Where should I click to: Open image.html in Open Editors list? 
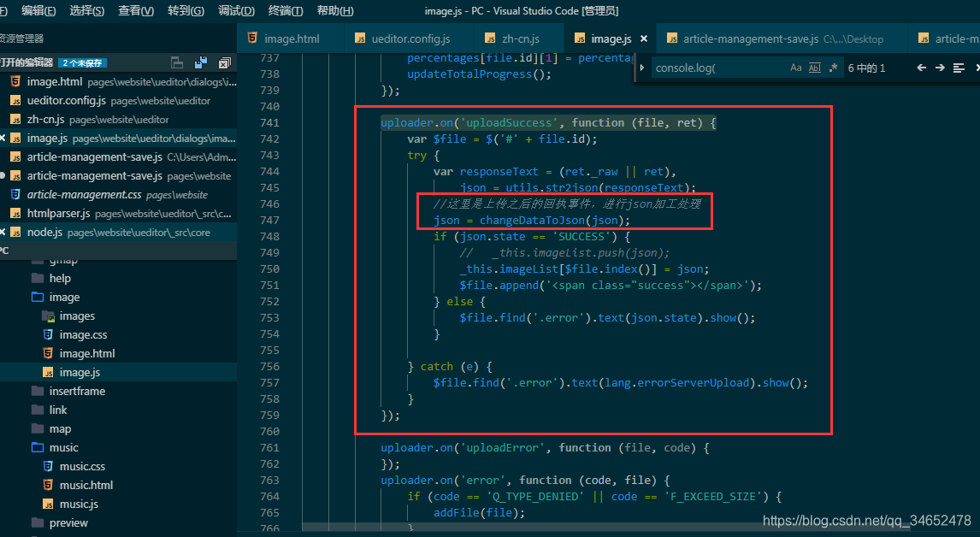[x=118, y=81]
